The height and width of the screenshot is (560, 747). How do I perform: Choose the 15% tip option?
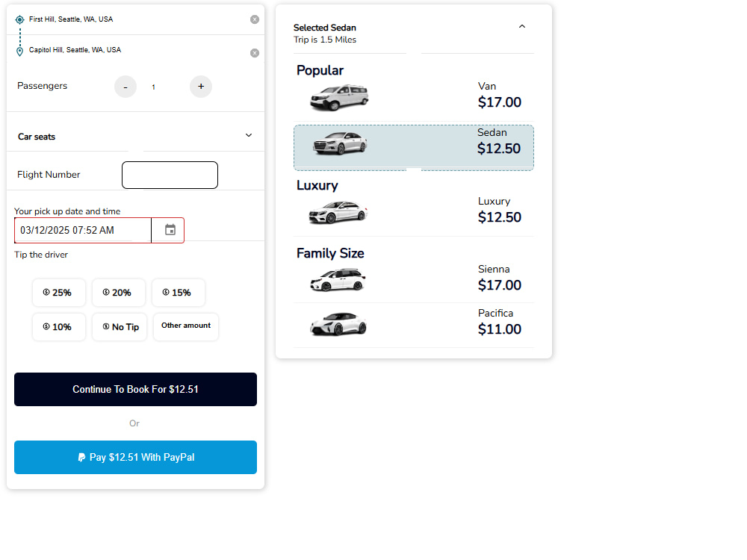179,293
